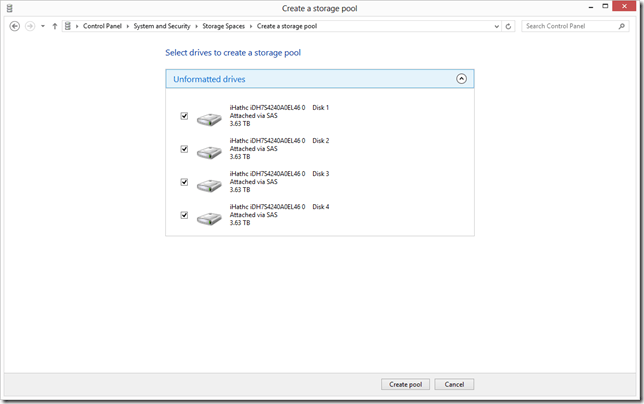Open the address bar history dropdown
Screen dimensions: 644x404
tap(496, 26)
